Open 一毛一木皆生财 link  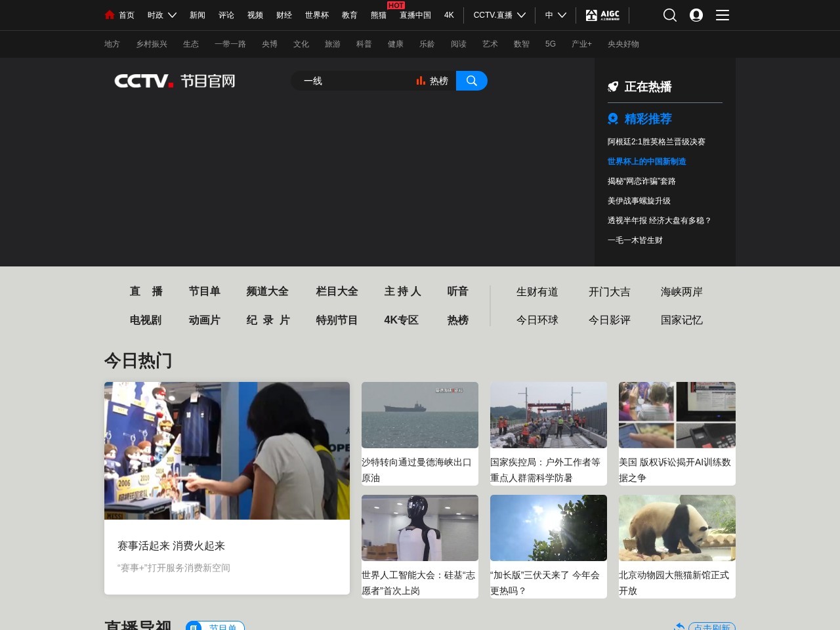point(635,240)
